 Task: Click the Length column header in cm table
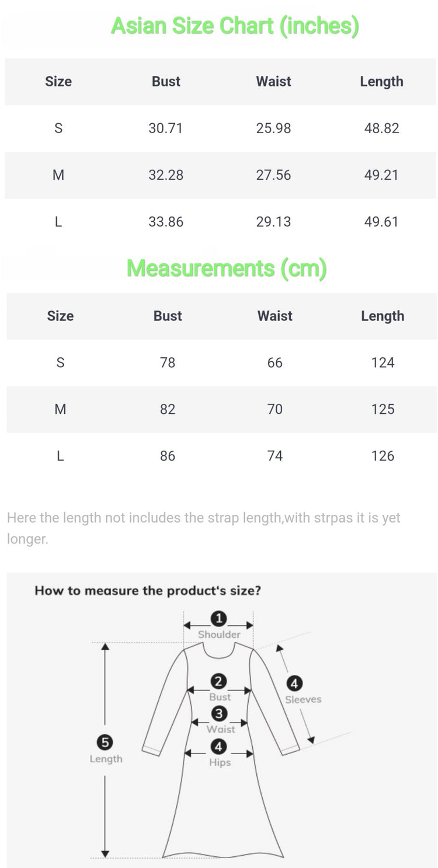pos(383,316)
